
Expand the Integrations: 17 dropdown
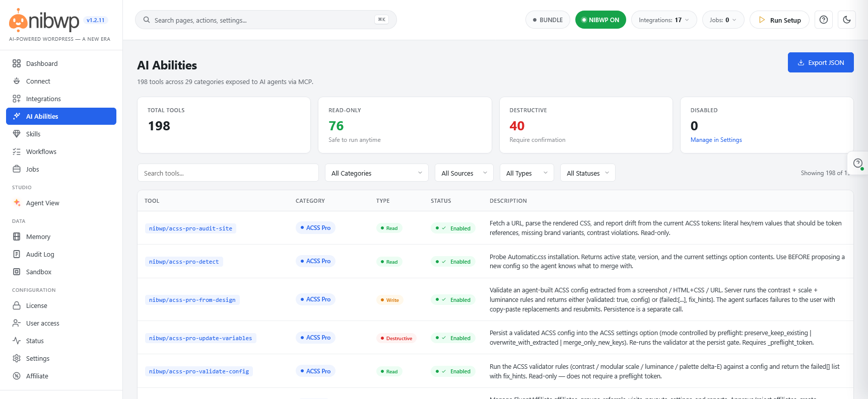click(x=664, y=20)
